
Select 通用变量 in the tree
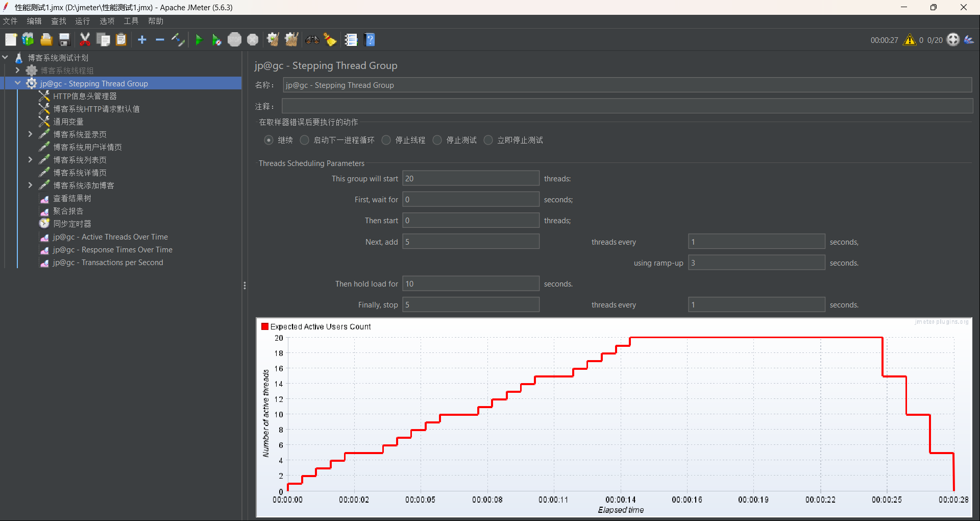[68, 122]
